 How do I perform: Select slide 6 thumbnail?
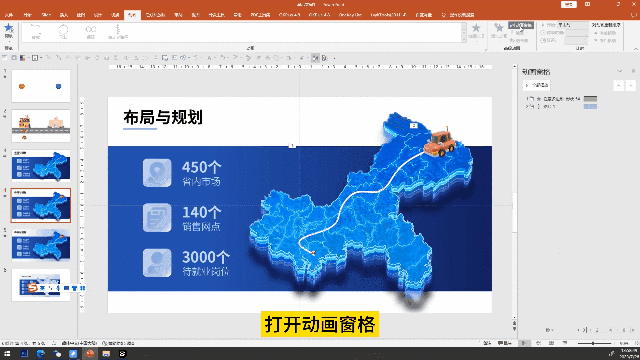[x=41, y=285]
